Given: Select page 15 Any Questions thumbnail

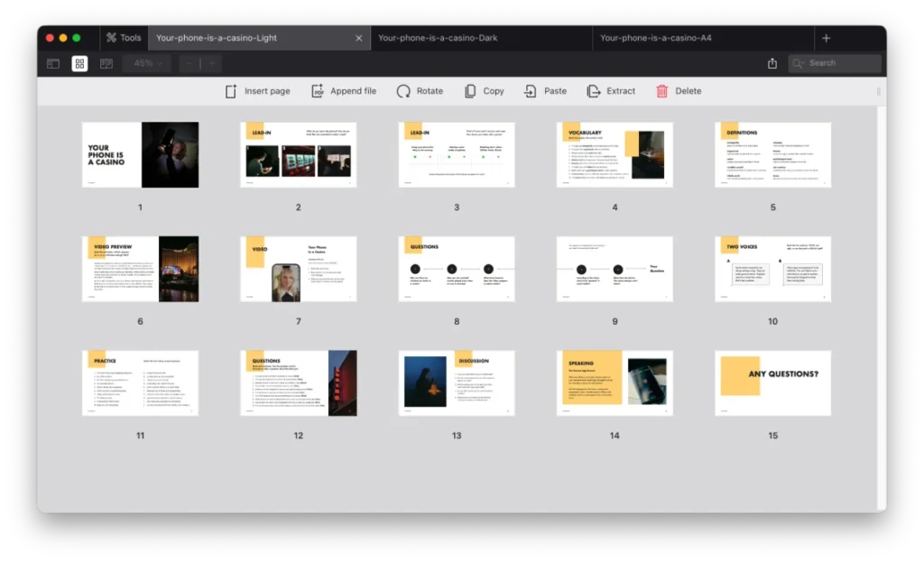Looking at the screenshot, I should (x=772, y=383).
